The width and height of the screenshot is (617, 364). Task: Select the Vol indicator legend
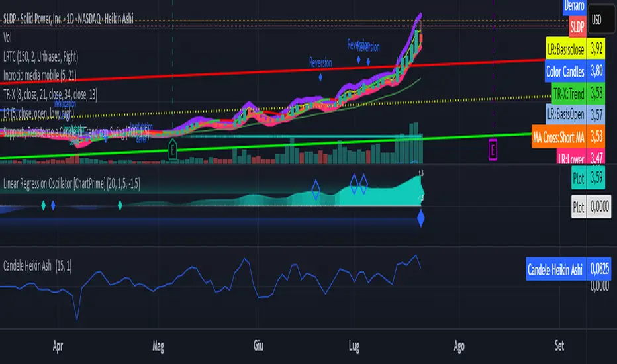pyautogui.click(x=7, y=38)
